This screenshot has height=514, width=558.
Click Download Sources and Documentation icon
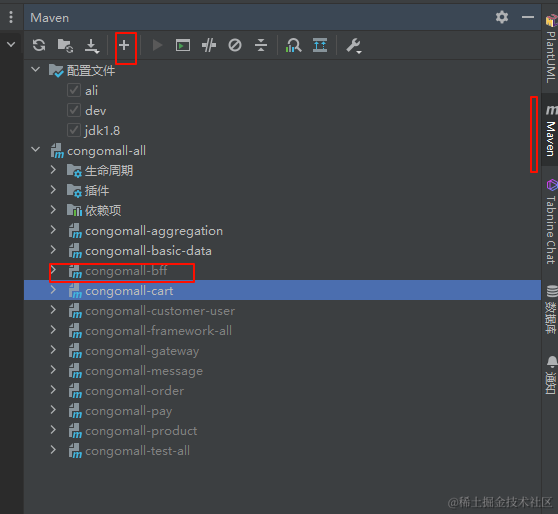(x=92, y=46)
